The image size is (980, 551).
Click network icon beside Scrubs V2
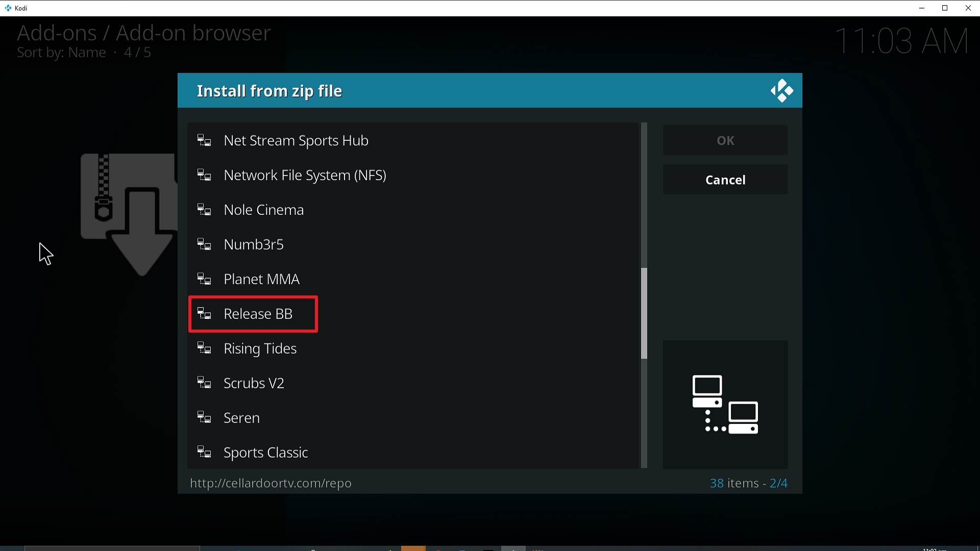tap(205, 383)
